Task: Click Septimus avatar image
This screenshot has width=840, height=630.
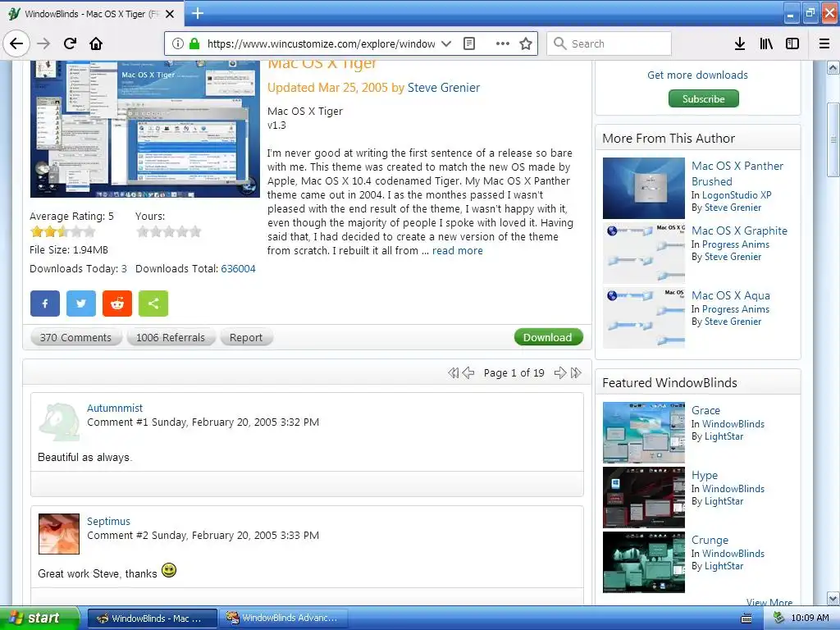Action: tap(59, 533)
